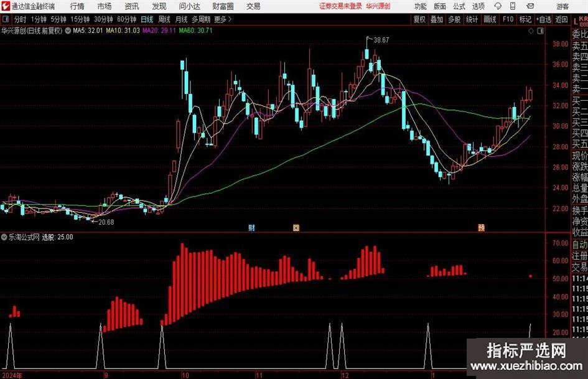
Task: Switch chart to 日线 period
Action: [x=147, y=19]
